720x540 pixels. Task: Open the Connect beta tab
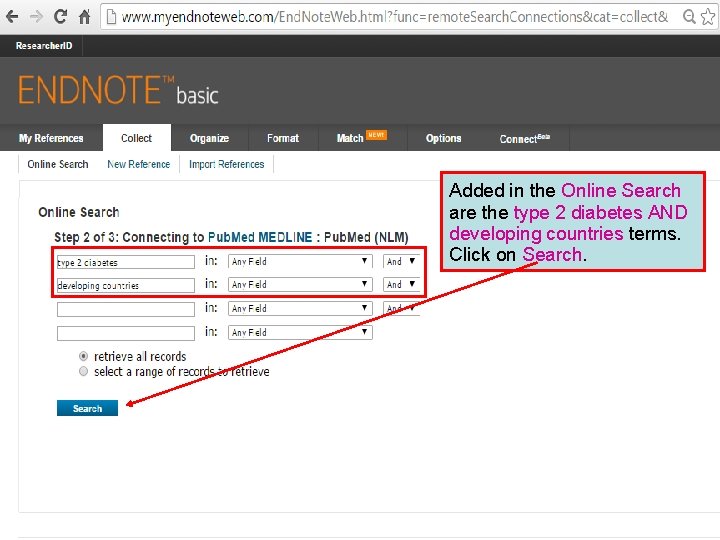pyautogui.click(x=525, y=138)
